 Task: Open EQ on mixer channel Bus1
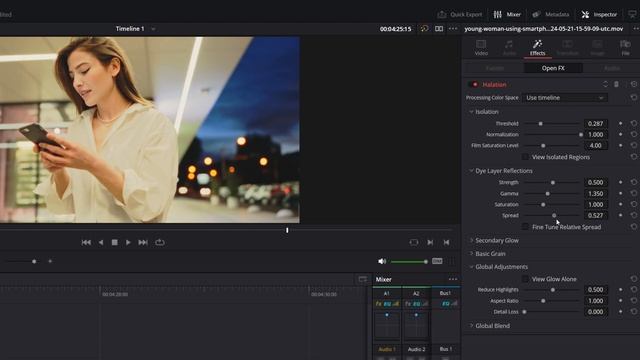[x=446, y=304]
